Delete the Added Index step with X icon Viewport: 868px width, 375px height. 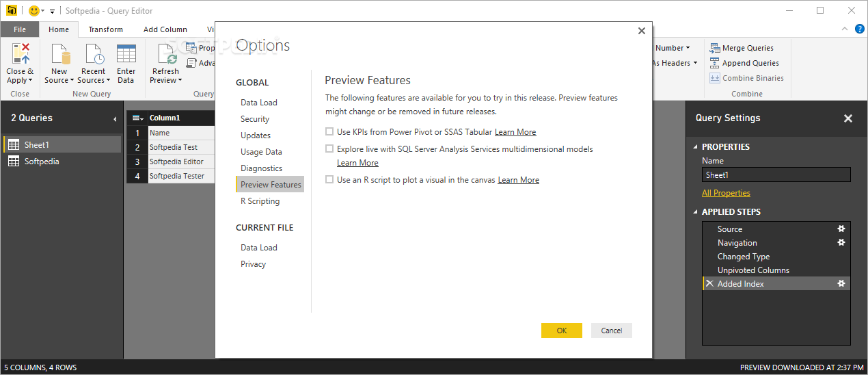709,283
